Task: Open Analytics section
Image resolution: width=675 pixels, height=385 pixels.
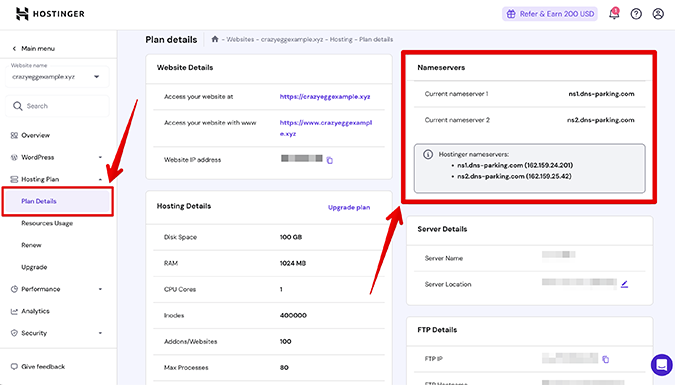Action: [x=35, y=311]
